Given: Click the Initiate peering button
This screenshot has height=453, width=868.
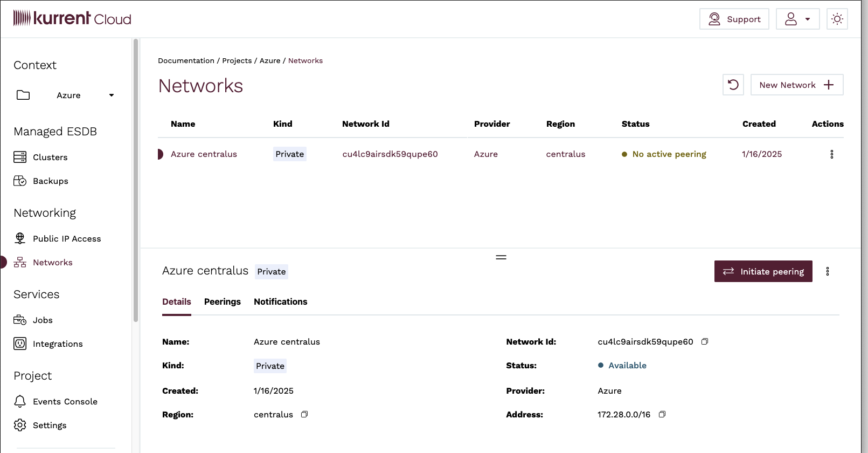Looking at the screenshot, I should point(763,271).
